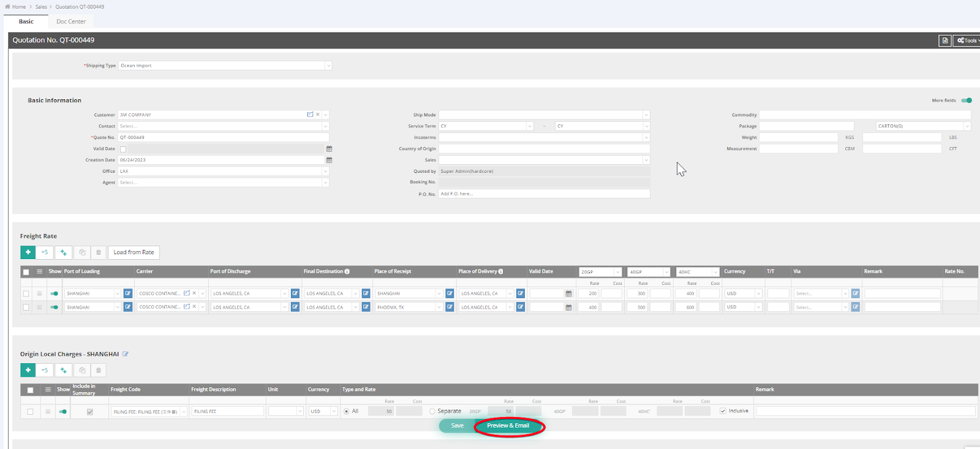This screenshot has width=980, height=449.
Task: Click the edit icon beside Origin Local Charges - SHANGHAI
Action: pyautogui.click(x=126, y=354)
